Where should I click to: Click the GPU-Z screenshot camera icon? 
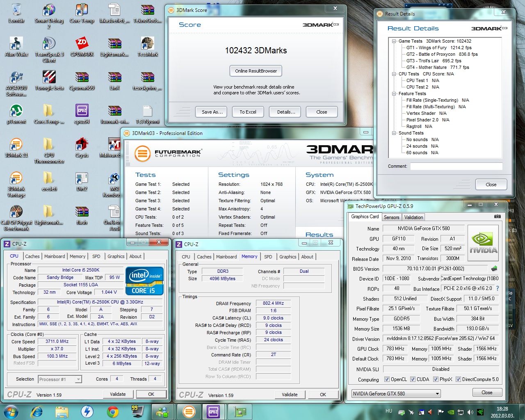(x=497, y=217)
